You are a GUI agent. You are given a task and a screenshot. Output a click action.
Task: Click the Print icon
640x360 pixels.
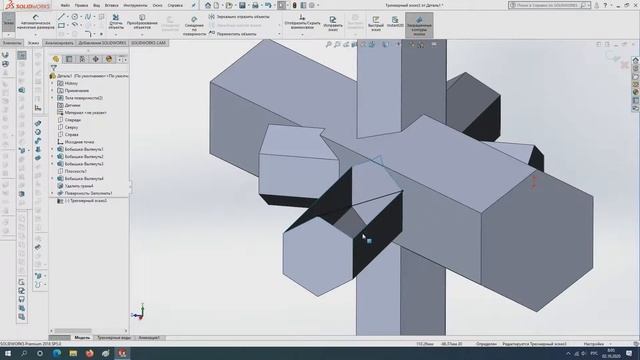pyautogui.click(x=255, y=5)
